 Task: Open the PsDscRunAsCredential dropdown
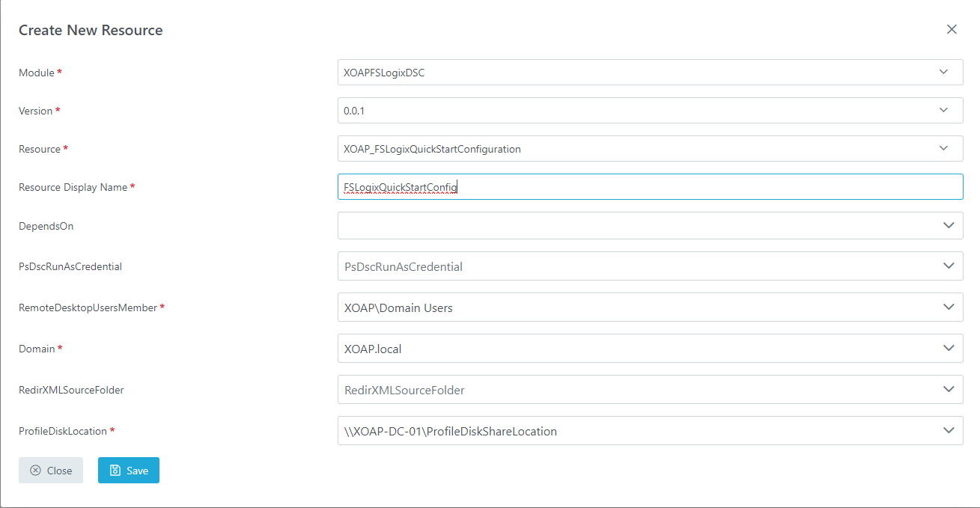948,266
